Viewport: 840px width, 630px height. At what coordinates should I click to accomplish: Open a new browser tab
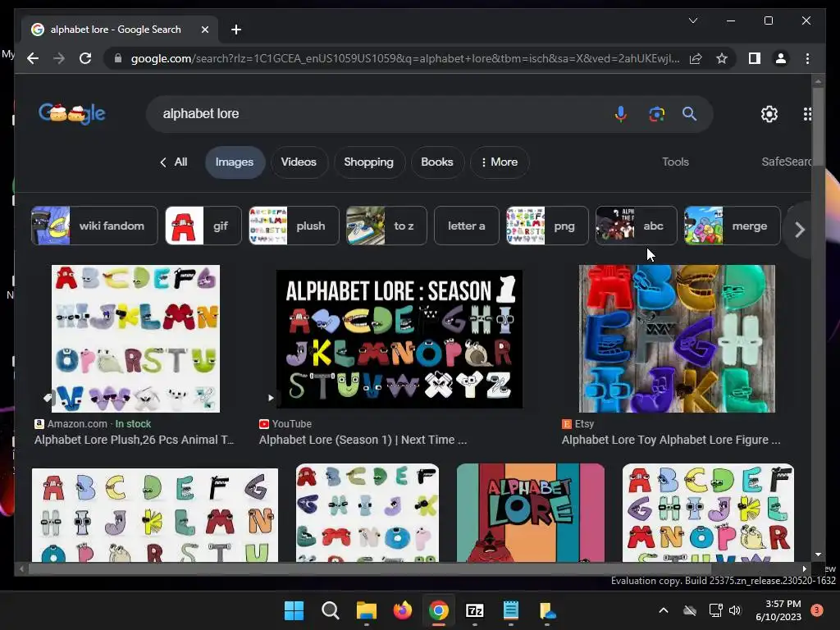[235, 30]
